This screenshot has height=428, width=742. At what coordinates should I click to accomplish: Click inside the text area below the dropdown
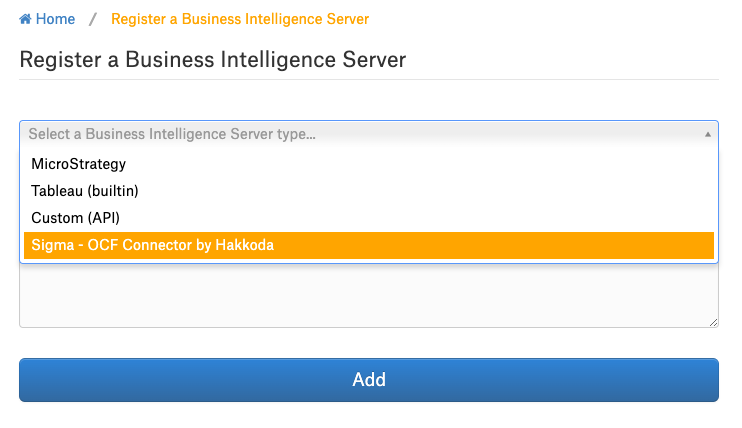pyautogui.click(x=369, y=295)
